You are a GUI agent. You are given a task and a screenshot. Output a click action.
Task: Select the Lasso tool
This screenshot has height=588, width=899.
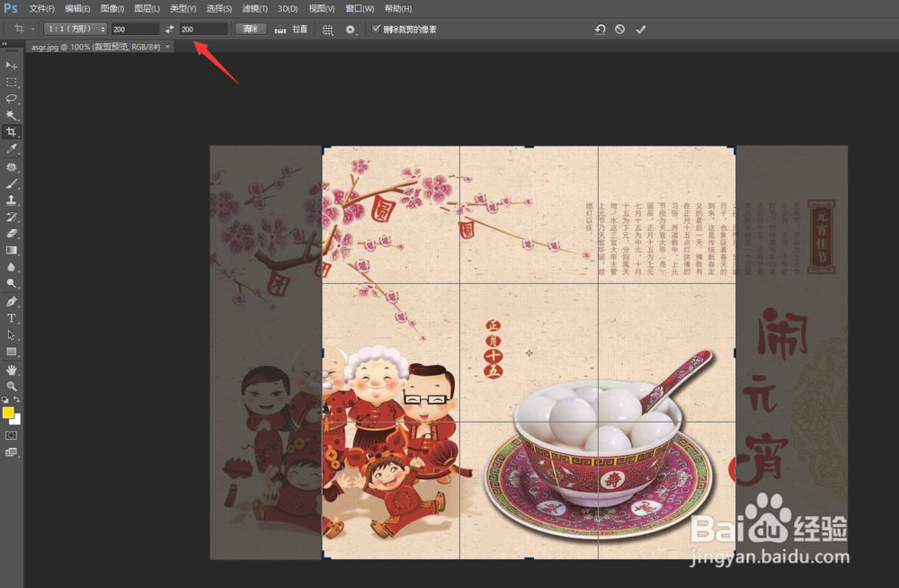(x=11, y=99)
